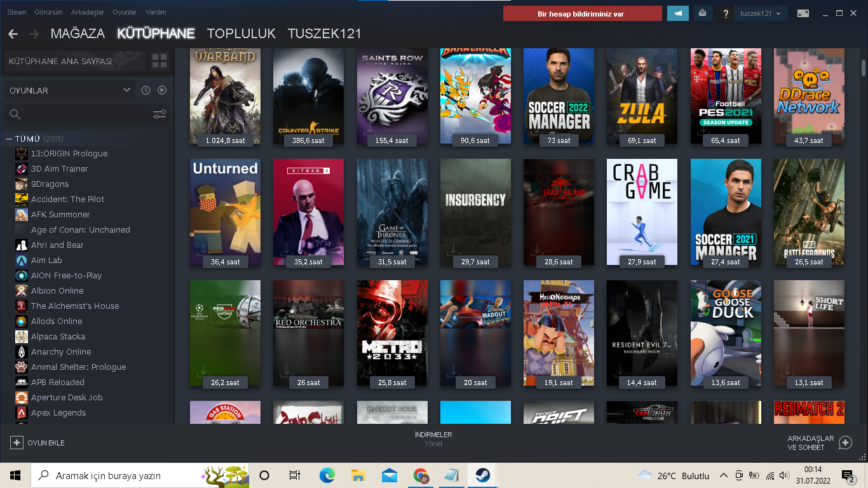Click the Apex Legends game icon
Viewport: 868px width, 488px height.
click(x=22, y=413)
